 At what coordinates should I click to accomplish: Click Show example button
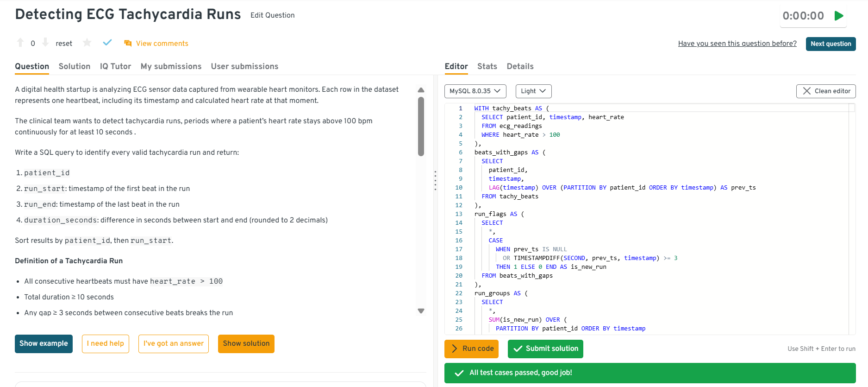click(44, 343)
